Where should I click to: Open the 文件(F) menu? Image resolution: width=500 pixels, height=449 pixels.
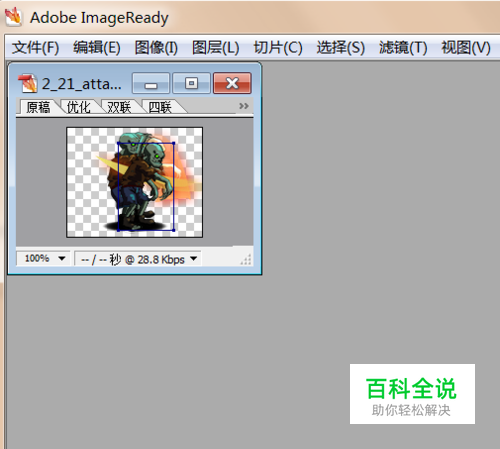[35, 48]
